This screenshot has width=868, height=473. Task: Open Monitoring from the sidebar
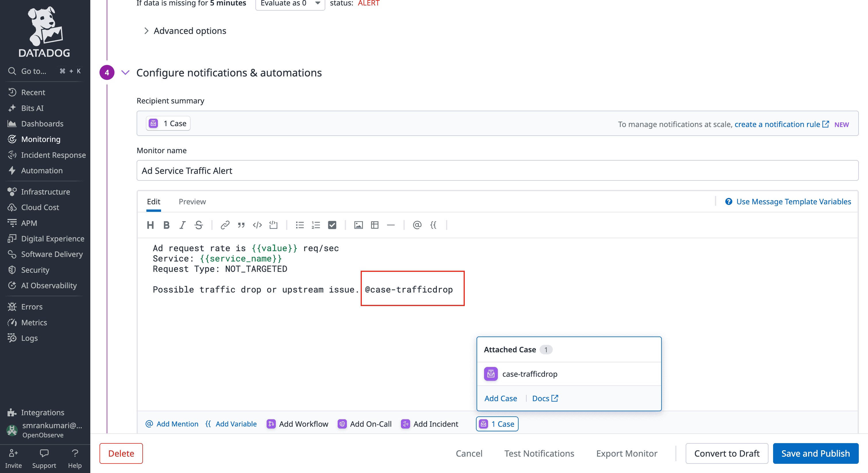41,139
